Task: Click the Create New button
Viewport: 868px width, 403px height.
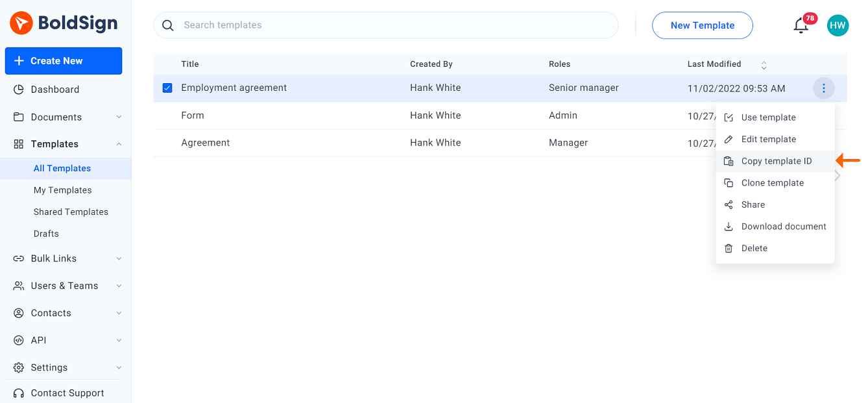Action: pos(64,61)
